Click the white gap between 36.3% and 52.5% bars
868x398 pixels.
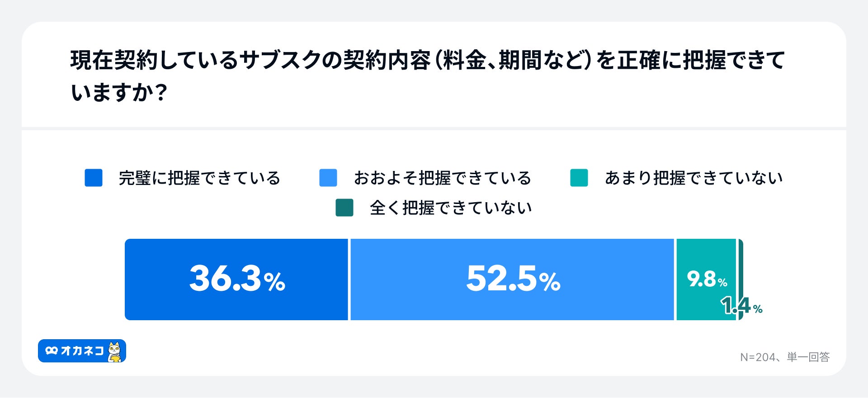(349, 280)
